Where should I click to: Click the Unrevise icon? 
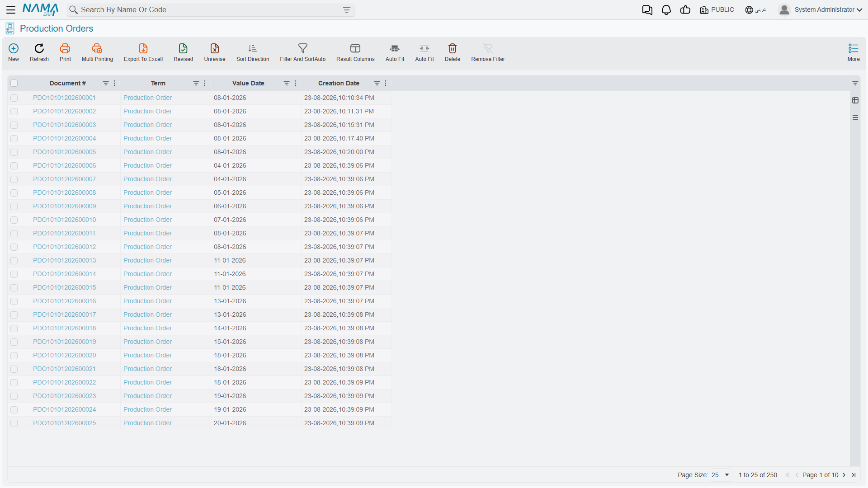[215, 48]
